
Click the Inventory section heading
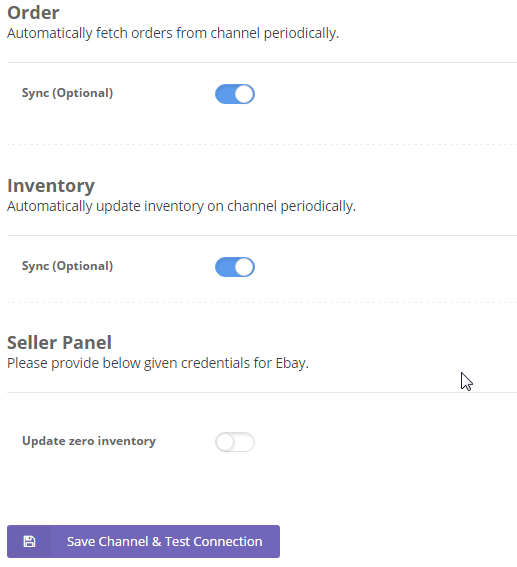pos(51,186)
